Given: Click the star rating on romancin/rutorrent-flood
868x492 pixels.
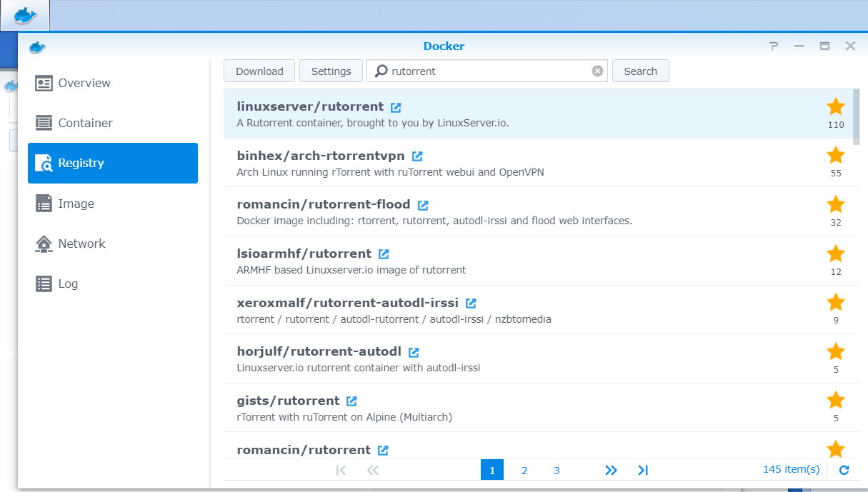Looking at the screenshot, I should pos(836,204).
